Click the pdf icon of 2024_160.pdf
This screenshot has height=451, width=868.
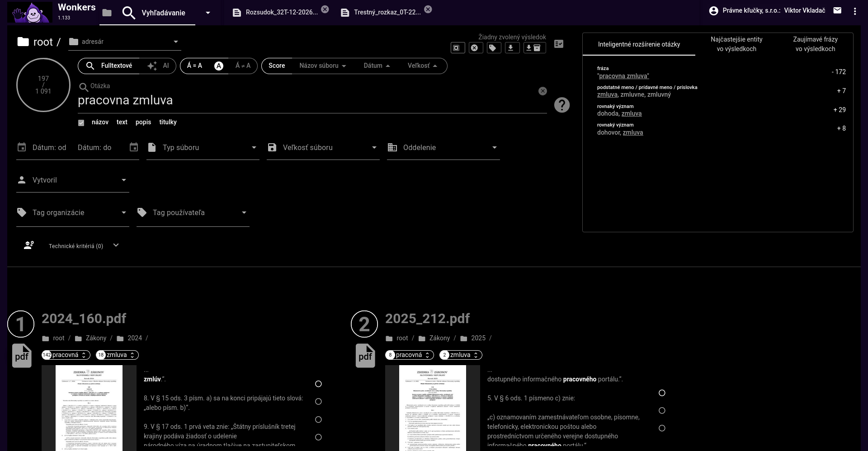tap(22, 356)
